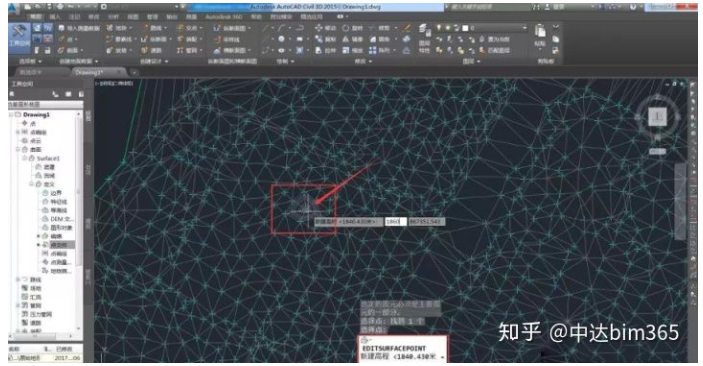This screenshot has height=366, width=703.
Task: Select Surface1 in the Prospector tree
Action: [48, 158]
